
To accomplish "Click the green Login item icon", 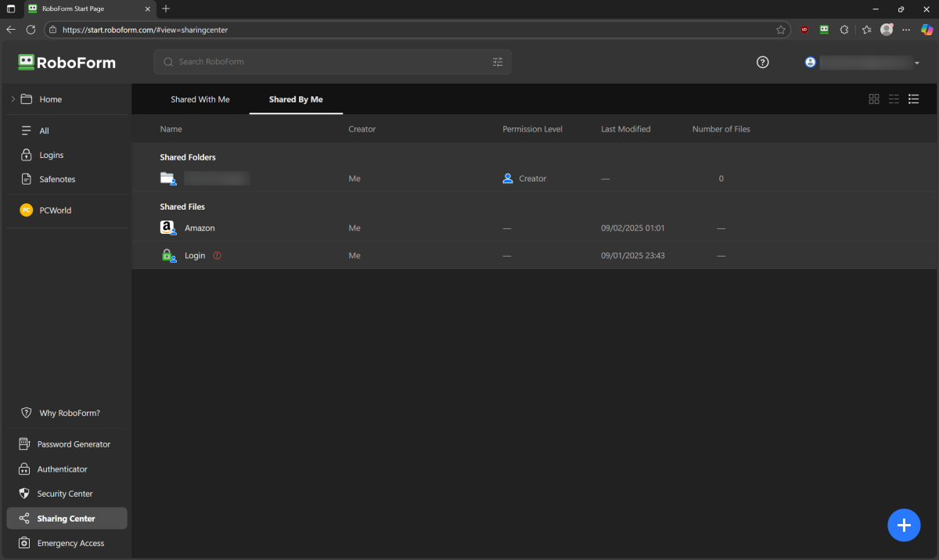I will pos(167,255).
